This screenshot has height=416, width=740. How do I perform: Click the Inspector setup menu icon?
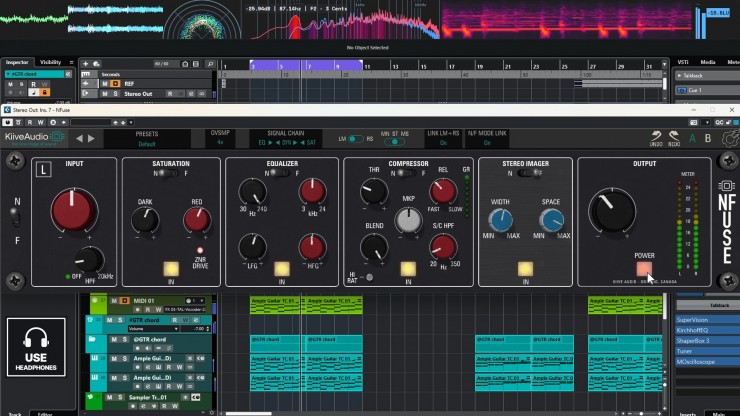click(x=71, y=62)
